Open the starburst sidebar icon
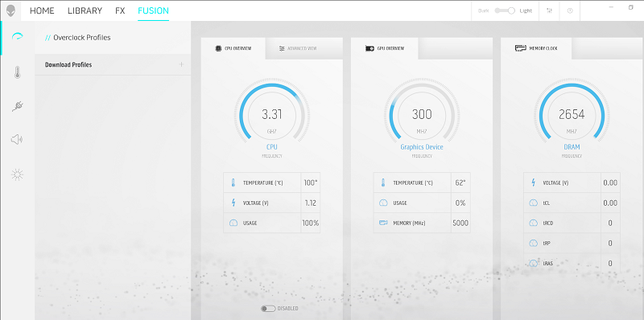Screen dimensions: 644x320 click(x=17, y=175)
